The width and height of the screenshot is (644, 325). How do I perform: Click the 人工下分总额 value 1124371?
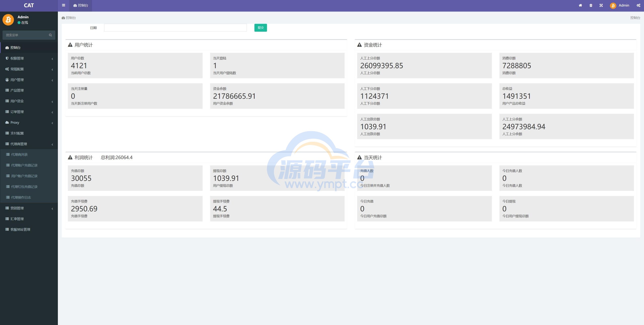coord(374,96)
